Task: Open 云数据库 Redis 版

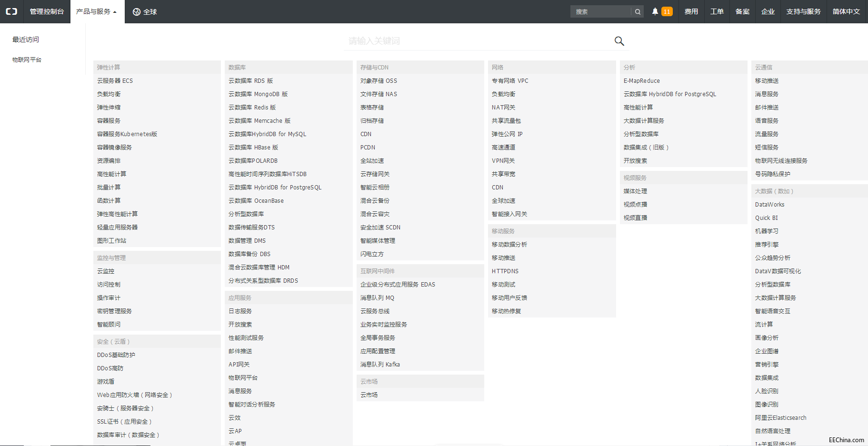Action: click(252, 107)
